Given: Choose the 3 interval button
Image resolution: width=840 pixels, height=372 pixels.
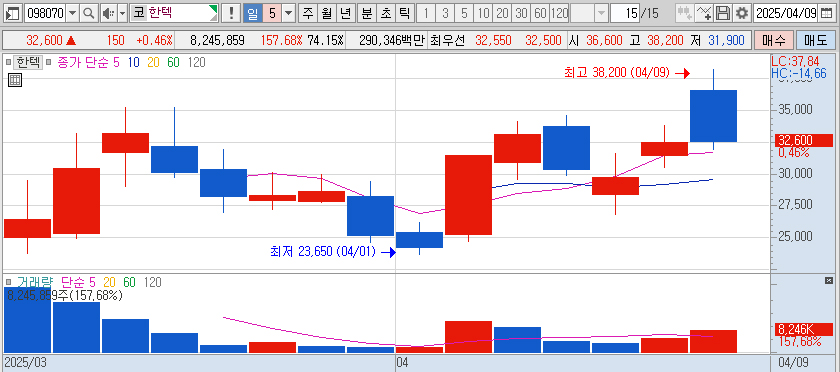Looking at the screenshot, I should tap(445, 13).
